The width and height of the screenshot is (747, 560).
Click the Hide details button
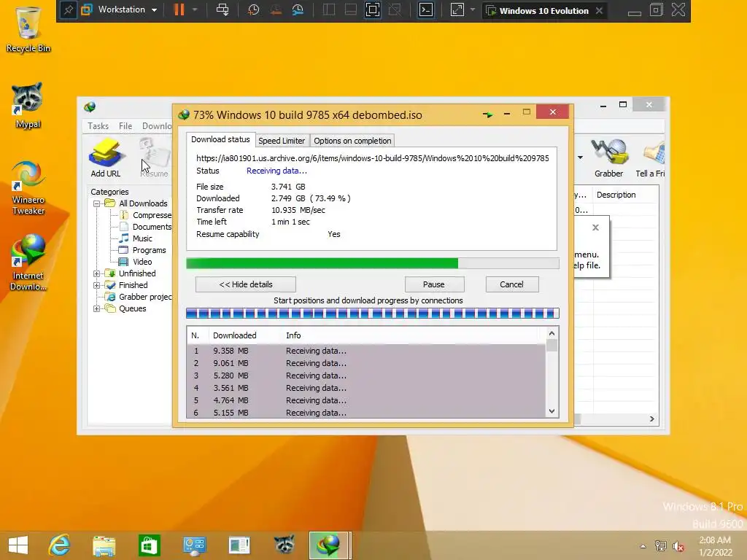[x=246, y=284]
